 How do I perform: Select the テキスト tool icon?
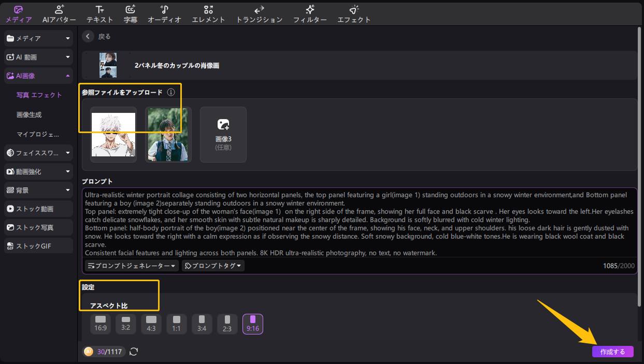pos(99,14)
